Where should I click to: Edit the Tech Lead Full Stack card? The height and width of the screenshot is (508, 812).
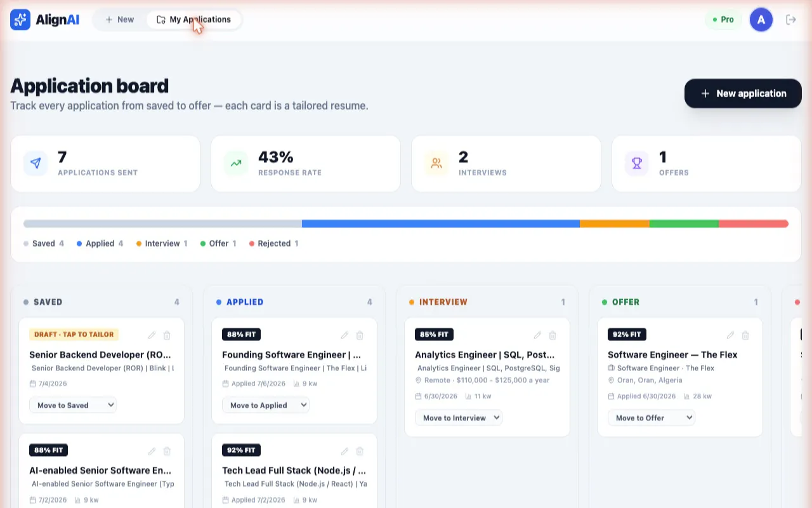click(x=344, y=451)
